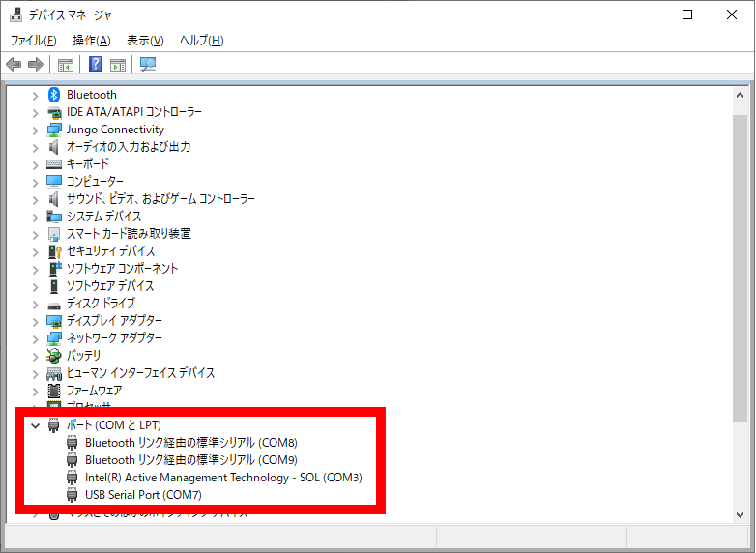Viewport: 756px width, 553px height.
Task: Click the USB Serial Port (COM7) device icon
Action: [73, 495]
